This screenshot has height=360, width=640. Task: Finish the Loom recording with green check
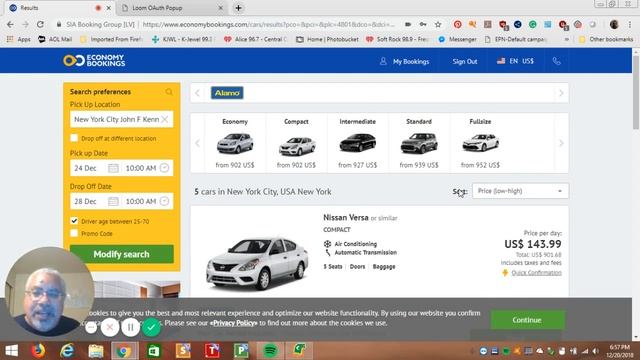pyautogui.click(x=151, y=327)
